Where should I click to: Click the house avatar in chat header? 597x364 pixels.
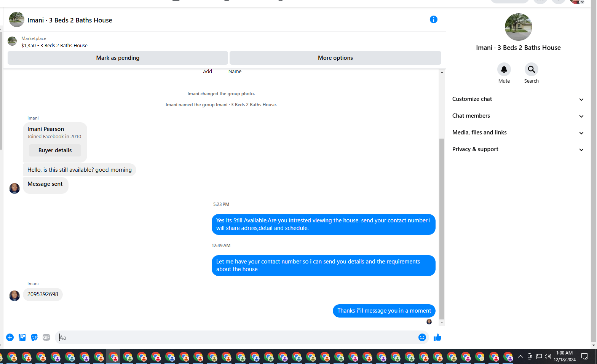click(17, 19)
